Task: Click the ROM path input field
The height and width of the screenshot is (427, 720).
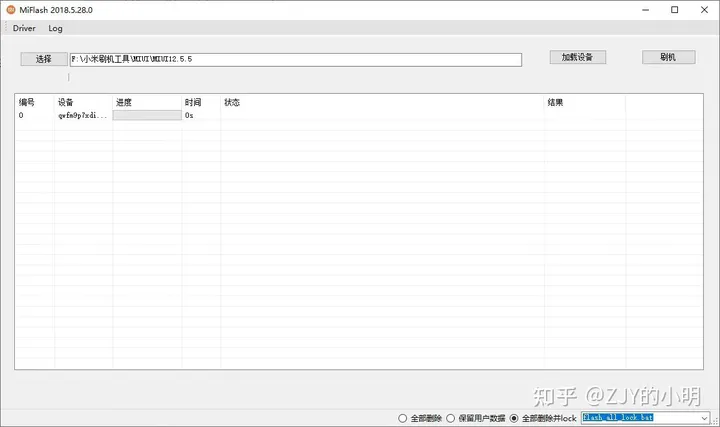Action: click(x=296, y=59)
